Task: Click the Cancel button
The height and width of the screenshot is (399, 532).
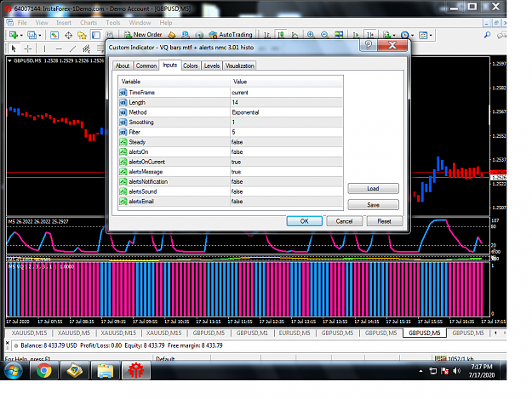Action: point(344,221)
